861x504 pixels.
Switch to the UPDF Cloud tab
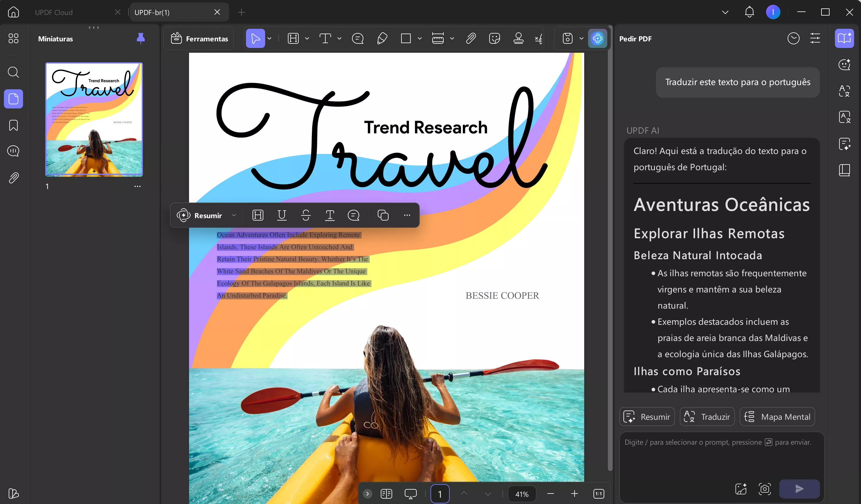(54, 12)
